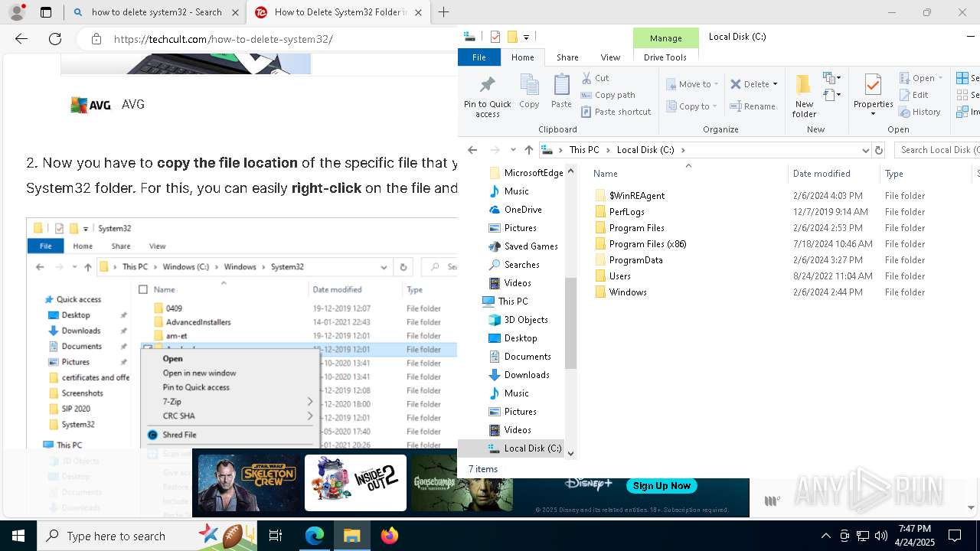View site information lock icon in address bar
This screenshot has width=980, height=551.
click(96, 39)
